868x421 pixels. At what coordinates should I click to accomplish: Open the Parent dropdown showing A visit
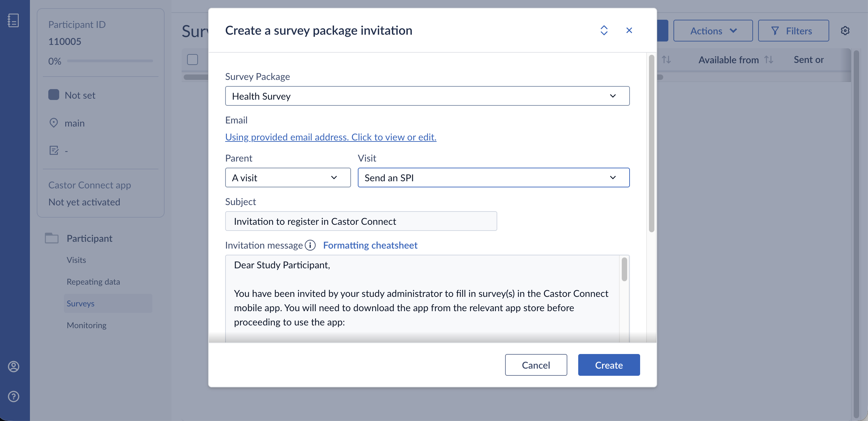coord(288,178)
